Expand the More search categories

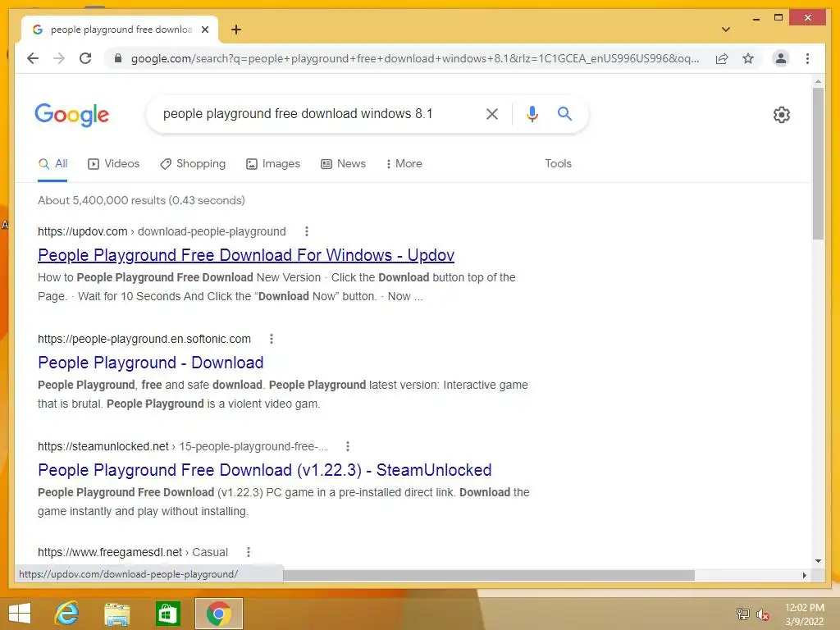click(404, 164)
